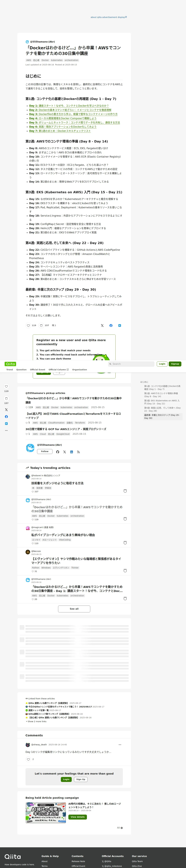Share on X using icon below article body

tap(102, 325)
